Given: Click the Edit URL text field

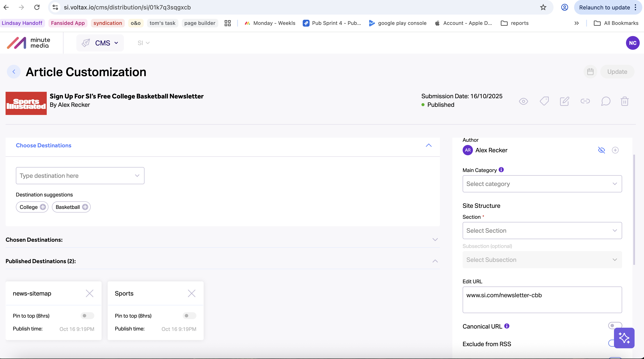Looking at the screenshot, I should coord(542,300).
